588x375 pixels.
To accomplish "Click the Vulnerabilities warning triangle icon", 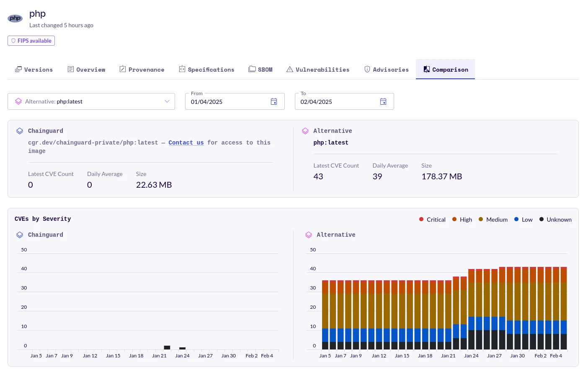I will coord(290,69).
